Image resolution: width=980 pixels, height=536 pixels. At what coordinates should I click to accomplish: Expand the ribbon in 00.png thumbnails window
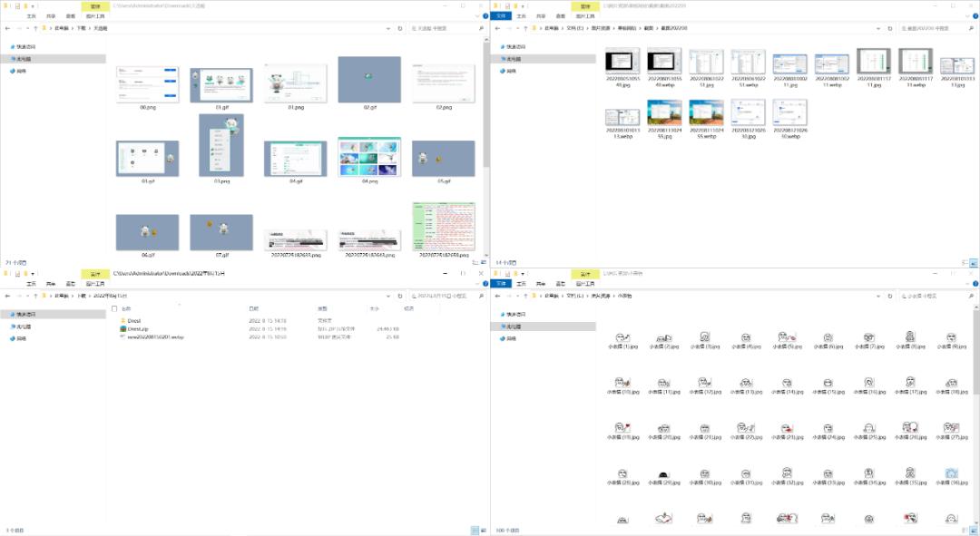tap(478, 15)
